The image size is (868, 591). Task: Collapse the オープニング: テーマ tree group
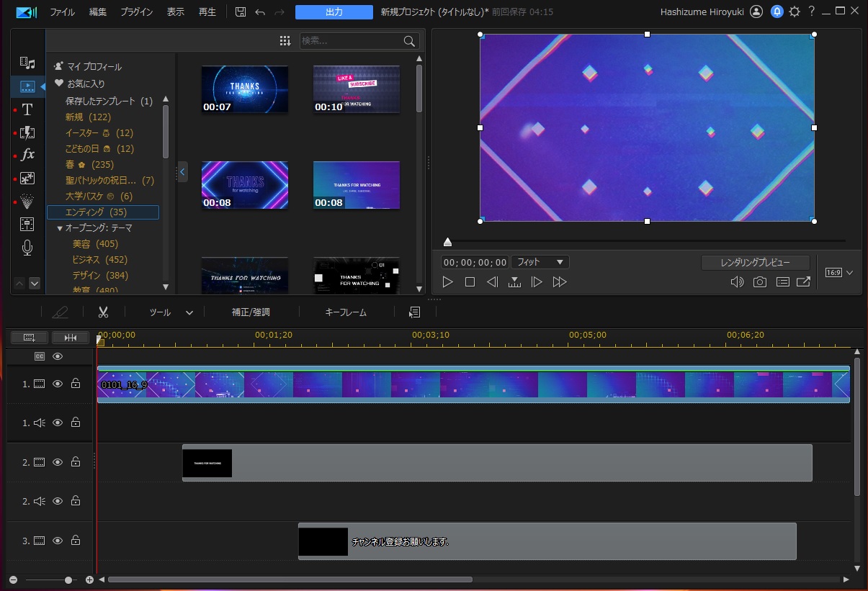click(60, 228)
